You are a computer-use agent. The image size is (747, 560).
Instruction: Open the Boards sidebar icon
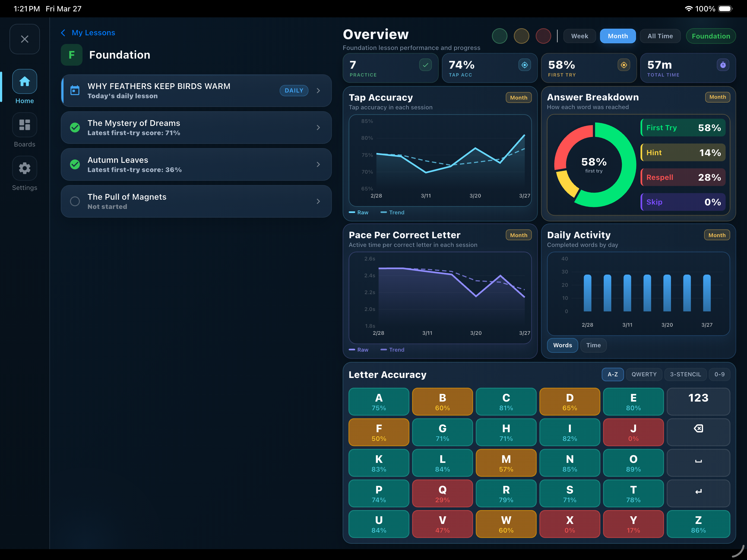pos(25,125)
